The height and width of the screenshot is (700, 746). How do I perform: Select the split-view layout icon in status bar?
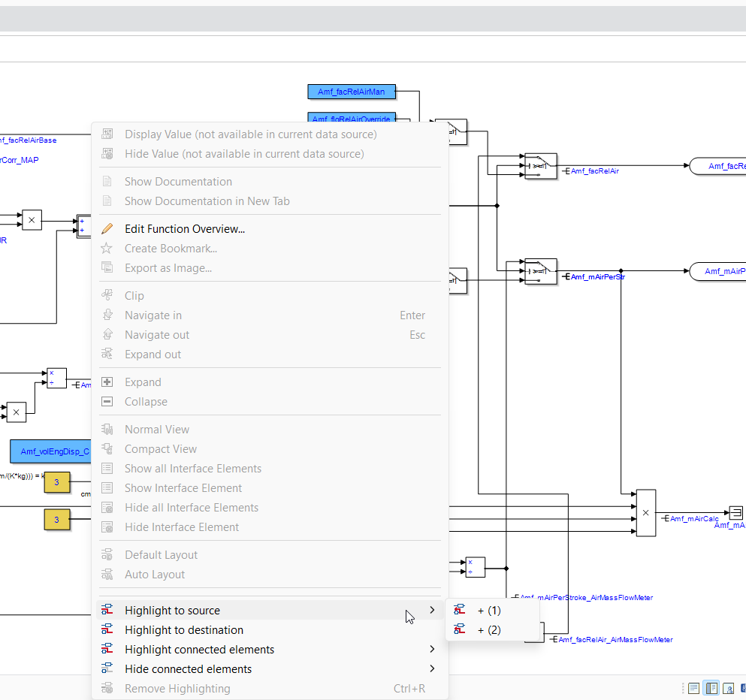tap(711, 687)
